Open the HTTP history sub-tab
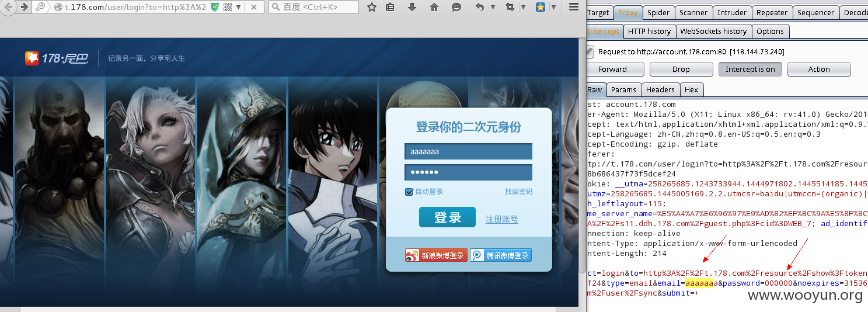868x312 pixels. click(649, 31)
